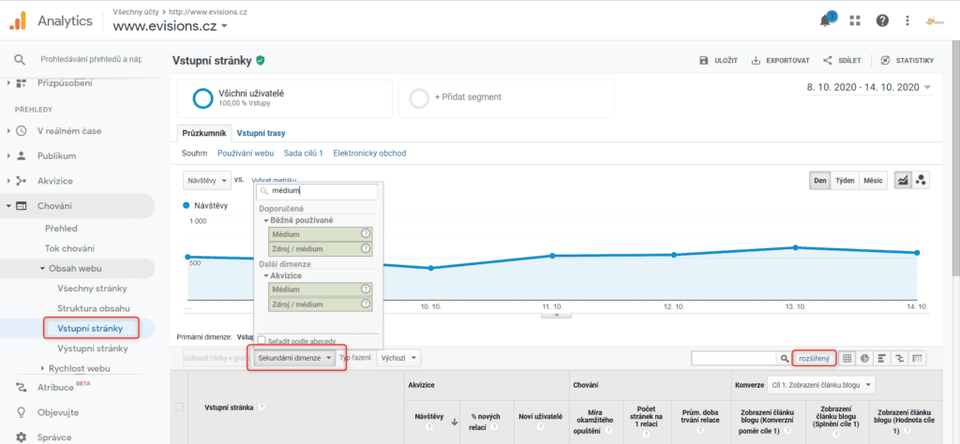Screen dimensions: 960x444
Task: Open the notifications bell
Action: coord(826,20)
